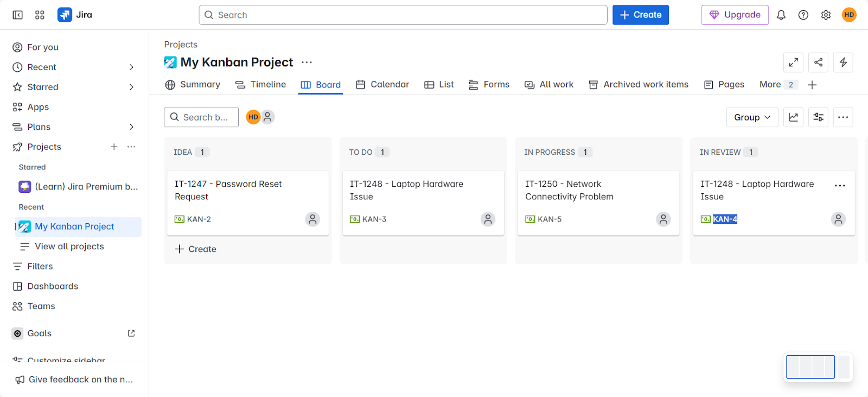This screenshot has height=397, width=868.
Task: Switch to the List tab
Action: [x=439, y=85]
